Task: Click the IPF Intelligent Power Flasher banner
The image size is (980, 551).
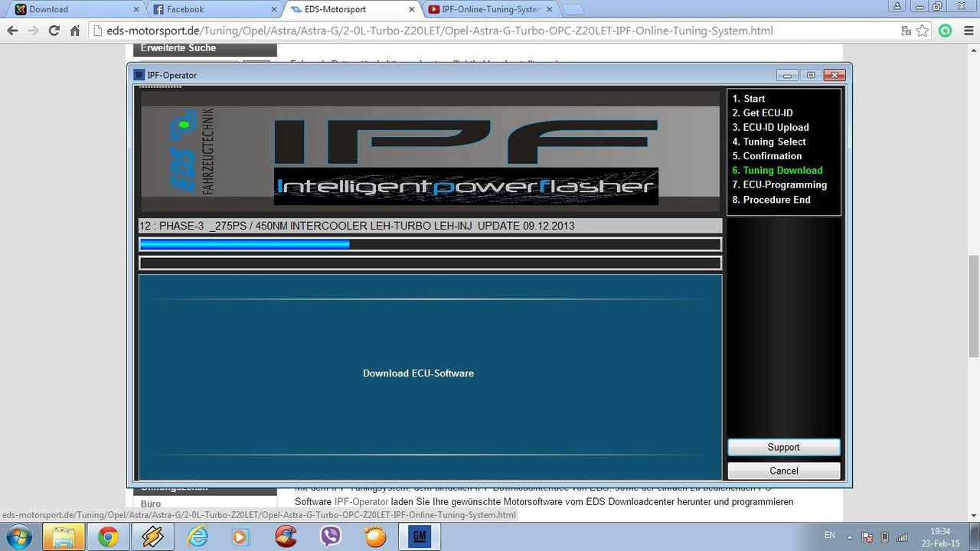Action: coord(430,153)
